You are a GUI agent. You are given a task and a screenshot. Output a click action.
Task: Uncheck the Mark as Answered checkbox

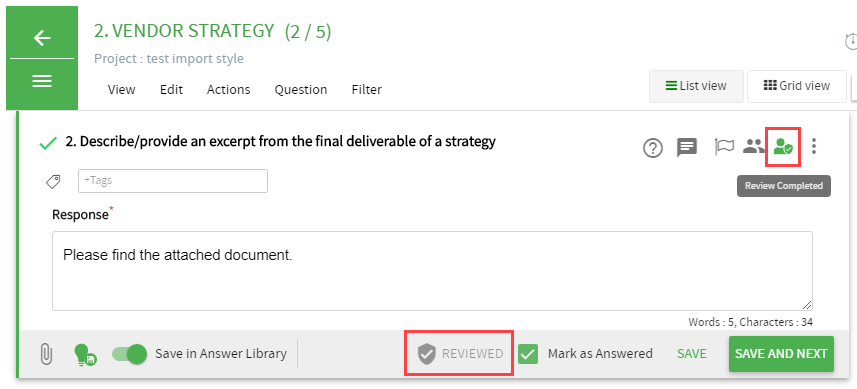pos(527,354)
